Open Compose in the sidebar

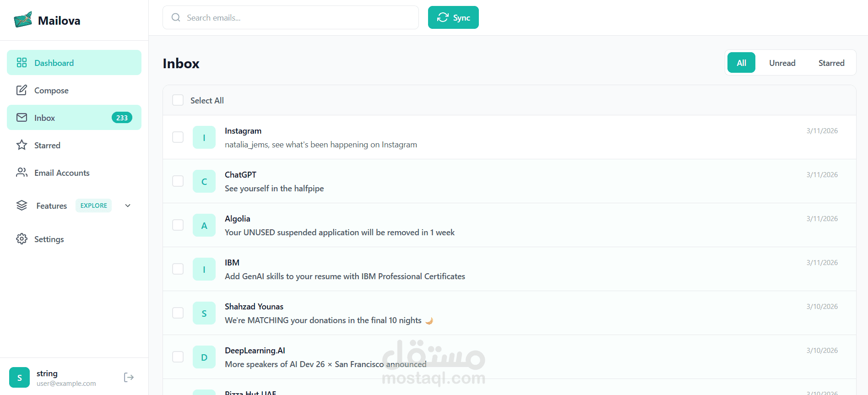pyautogui.click(x=74, y=90)
